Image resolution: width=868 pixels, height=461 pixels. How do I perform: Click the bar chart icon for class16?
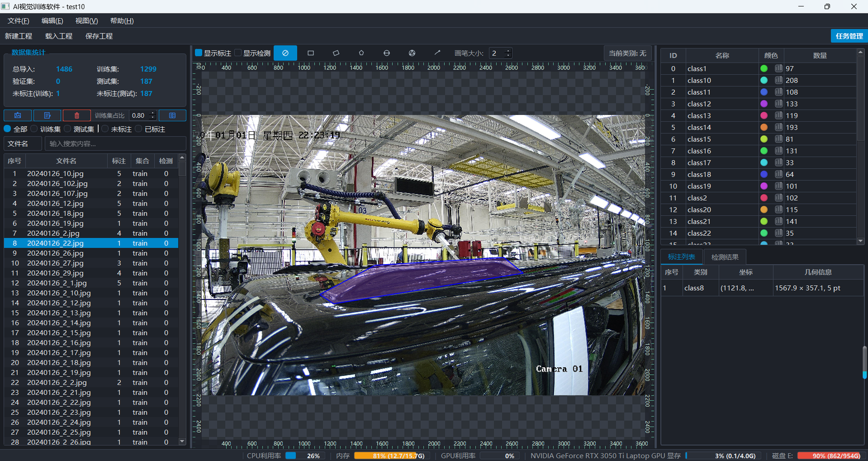778,151
